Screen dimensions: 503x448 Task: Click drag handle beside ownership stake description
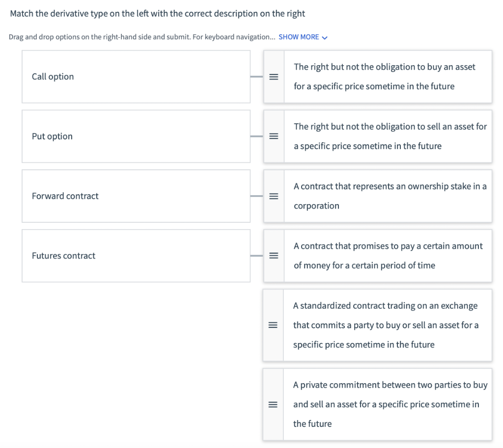click(x=274, y=196)
